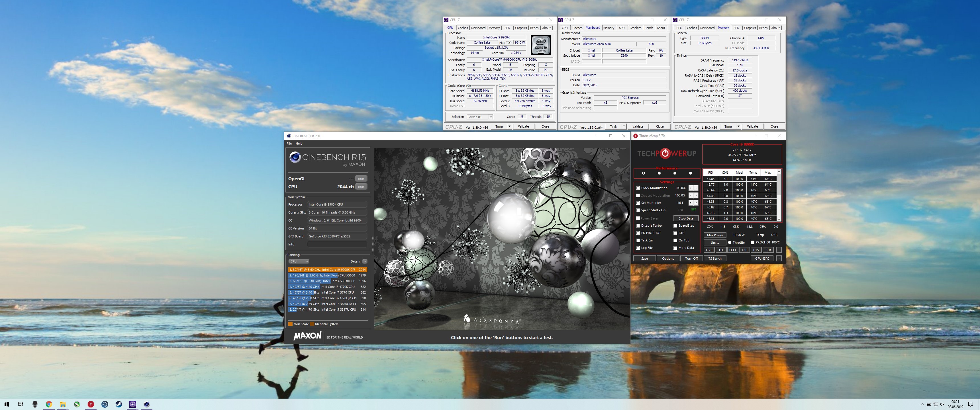Open the Help menu in Cinebench
The height and width of the screenshot is (410, 980).
click(299, 143)
